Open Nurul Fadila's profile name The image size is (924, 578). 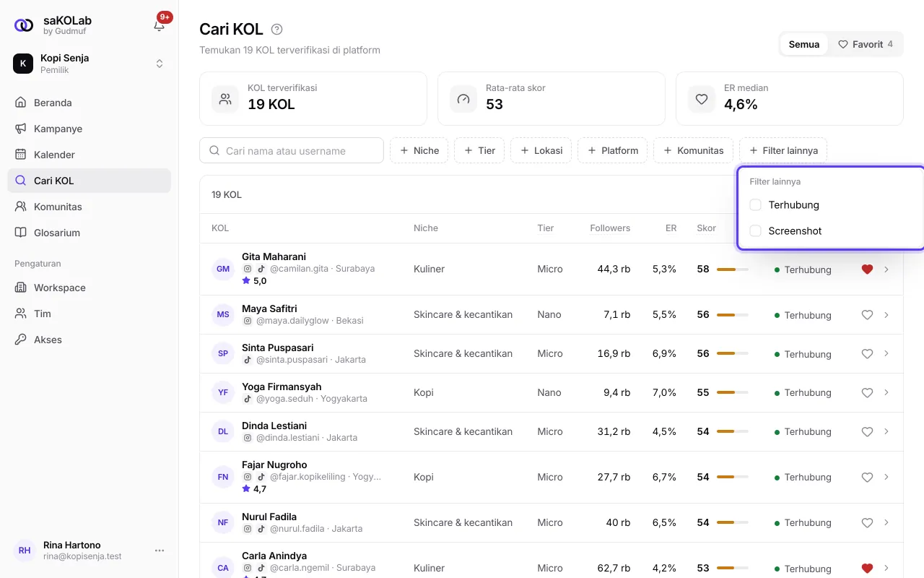coord(269,517)
